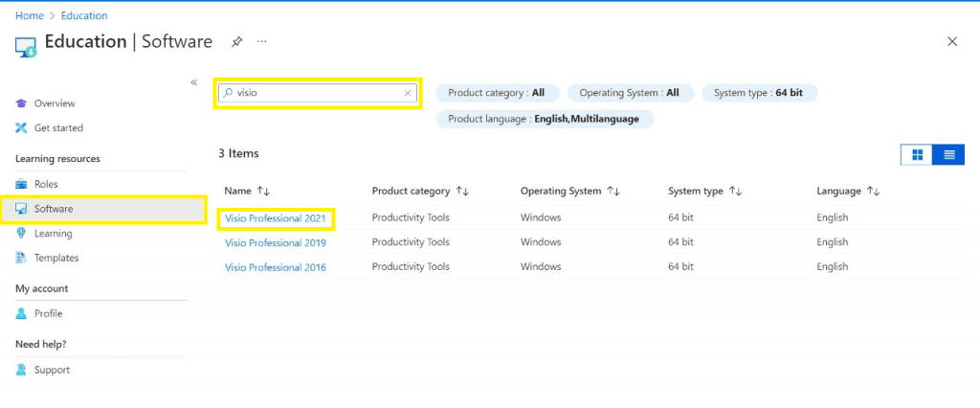Sort by Name column arrows
The image size is (980, 408).
click(x=263, y=192)
